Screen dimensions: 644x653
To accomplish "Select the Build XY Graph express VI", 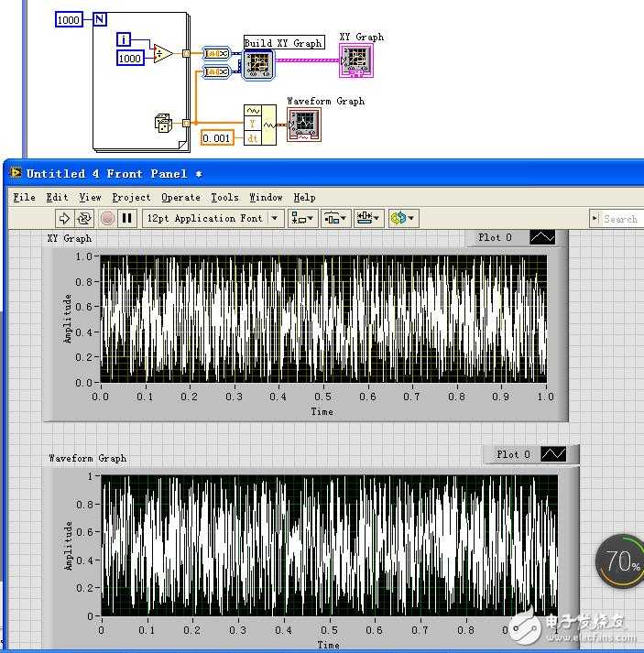I will click(257, 63).
